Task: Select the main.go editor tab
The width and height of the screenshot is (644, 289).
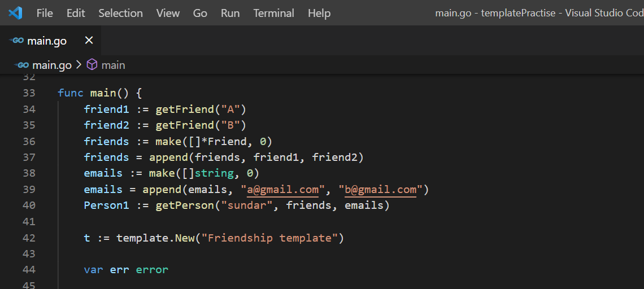Action: (x=50, y=41)
